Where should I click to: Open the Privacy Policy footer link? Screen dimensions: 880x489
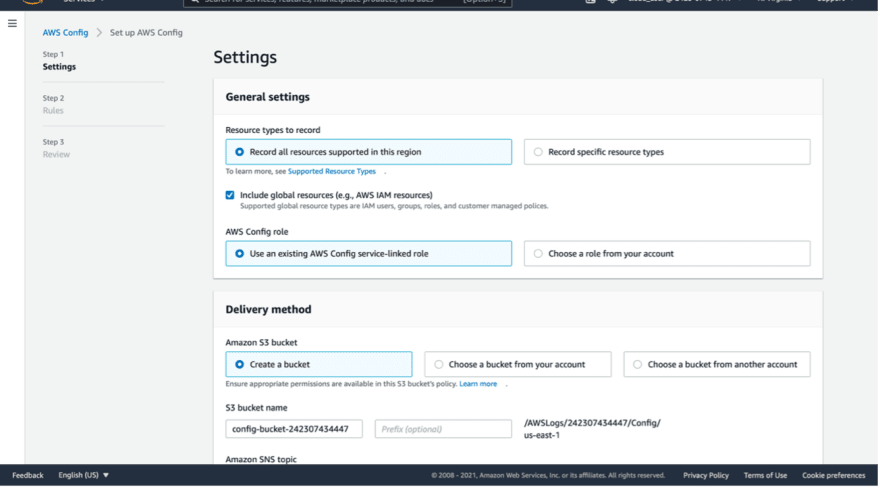pyautogui.click(x=705, y=476)
